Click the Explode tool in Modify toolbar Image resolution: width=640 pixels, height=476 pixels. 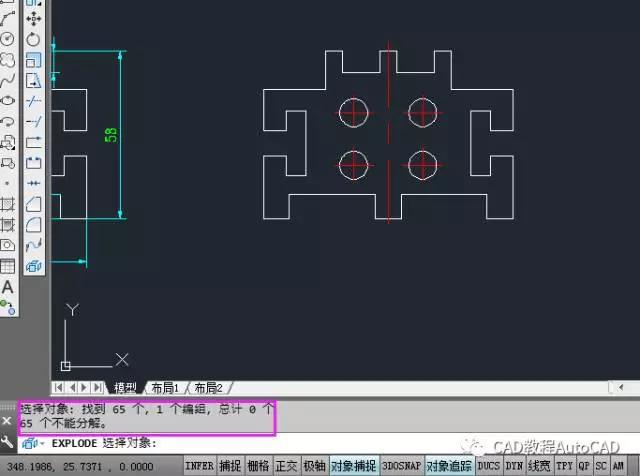click(x=33, y=266)
